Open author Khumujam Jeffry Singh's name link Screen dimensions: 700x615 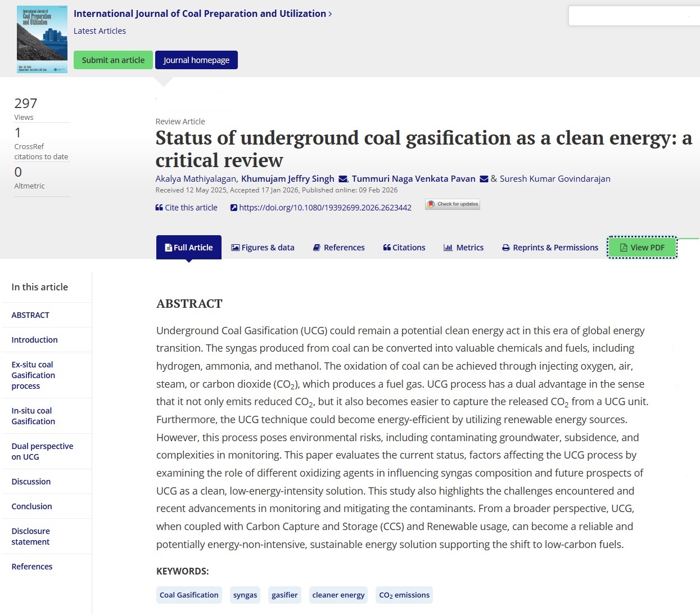click(x=287, y=179)
